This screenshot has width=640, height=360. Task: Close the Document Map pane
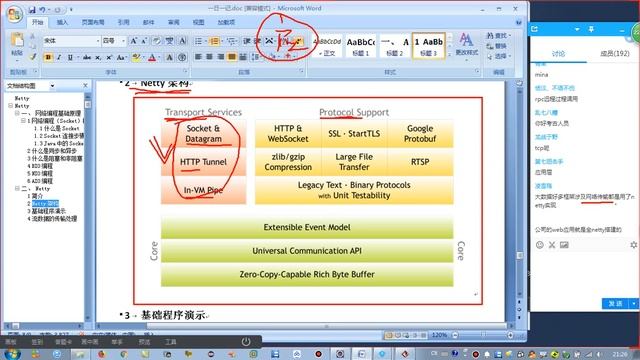(x=85, y=85)
